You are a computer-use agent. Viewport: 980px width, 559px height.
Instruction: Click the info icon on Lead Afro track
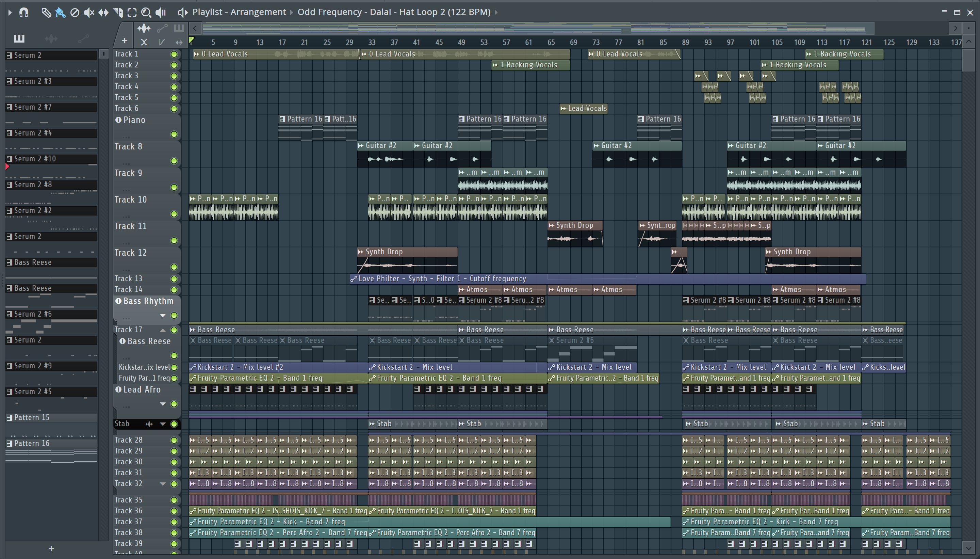point(118,389)
